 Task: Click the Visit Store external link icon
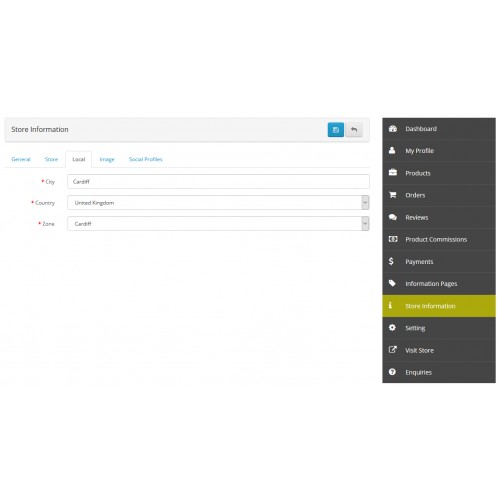point(393,350)
